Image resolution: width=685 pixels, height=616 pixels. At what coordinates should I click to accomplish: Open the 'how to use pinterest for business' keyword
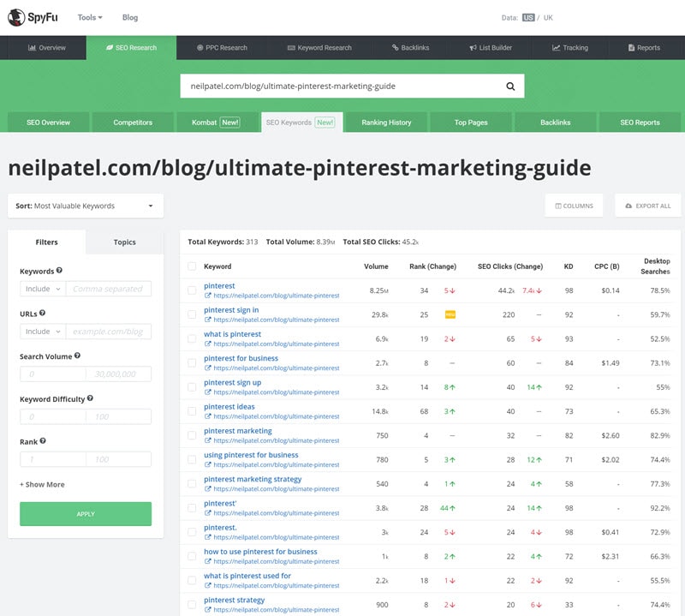(x=260, y=552)
